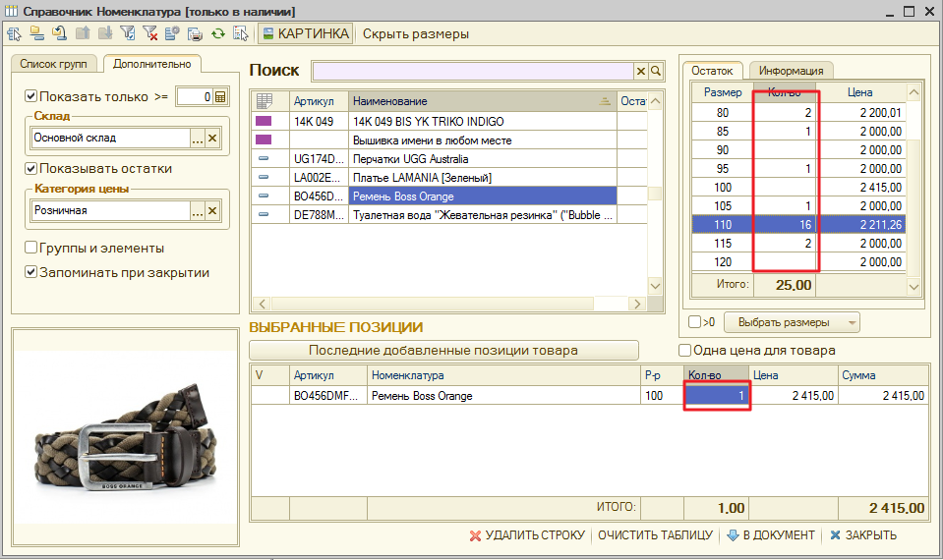Viewport: 943px width, 560px height.
Task: Click the select-item toolbar icon with cursor
Action: (14, 33)
